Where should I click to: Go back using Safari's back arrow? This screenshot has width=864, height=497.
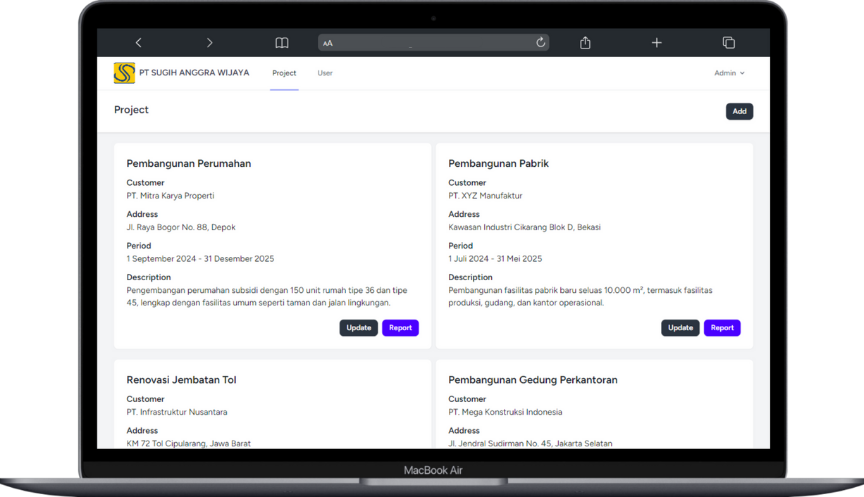[139, 43]
